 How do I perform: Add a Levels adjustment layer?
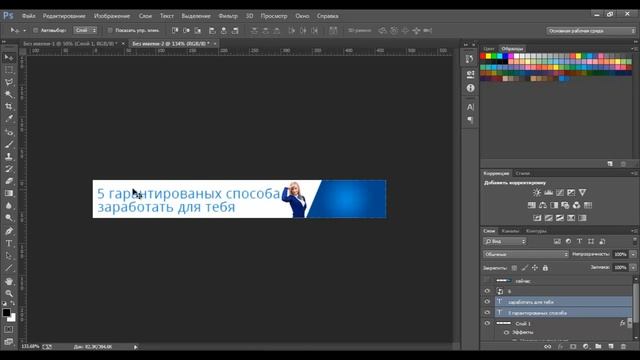pos(548,192)
